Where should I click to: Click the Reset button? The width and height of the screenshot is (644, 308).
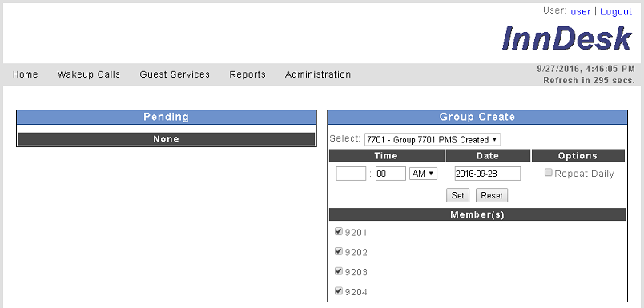click(492, 195)
